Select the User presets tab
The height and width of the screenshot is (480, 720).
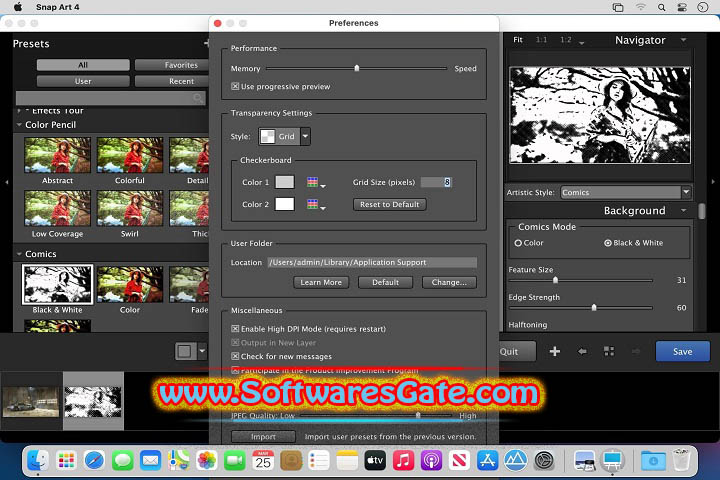tap(83, 81)
